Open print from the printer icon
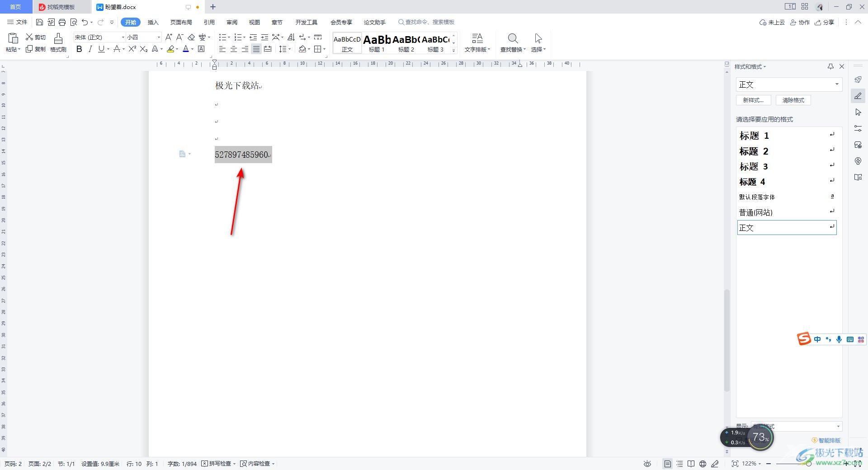Viewport: 868px width, 470px height. [x=62, y=22]
